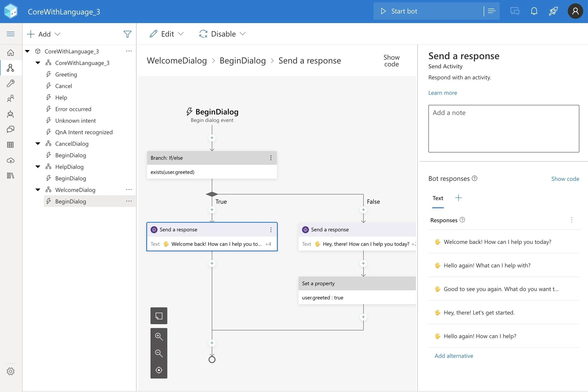
Task: Open the user input people icon
Action: (11, 99)
